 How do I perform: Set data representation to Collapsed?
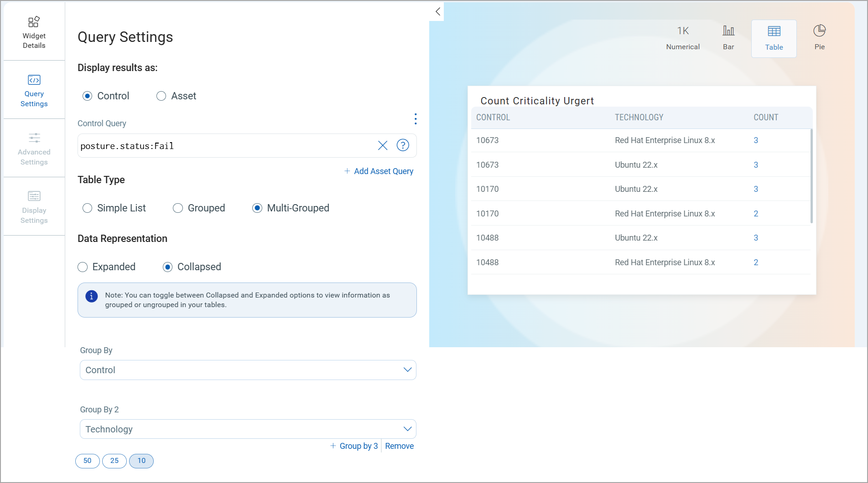pos(192,267)
